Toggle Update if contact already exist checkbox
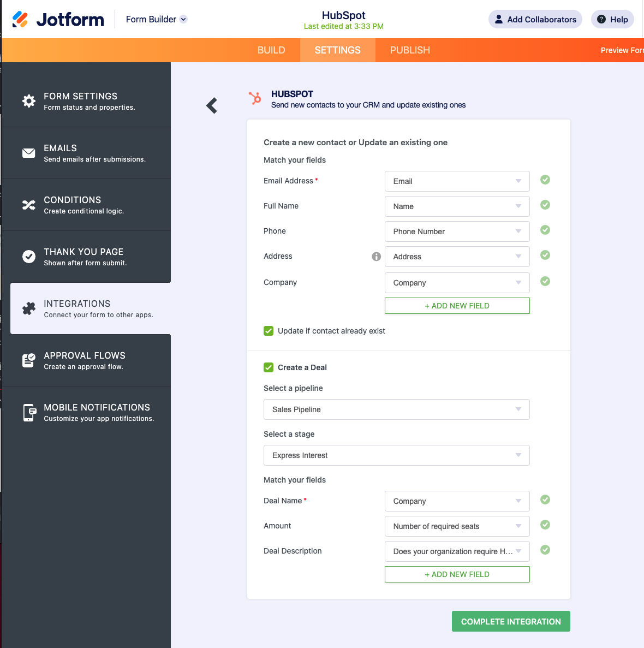The width and height of the screenshot is (644, 648). click(x=269, y=331)
